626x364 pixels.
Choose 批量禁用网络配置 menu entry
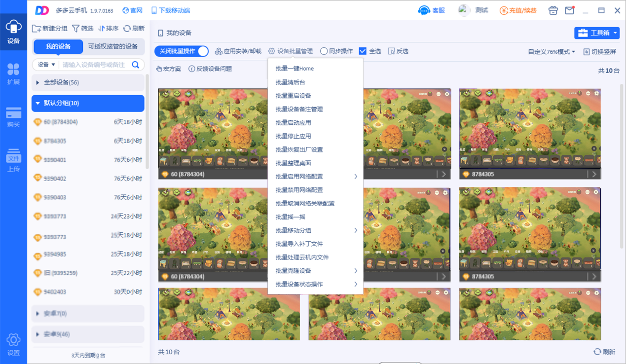point(315,190)
